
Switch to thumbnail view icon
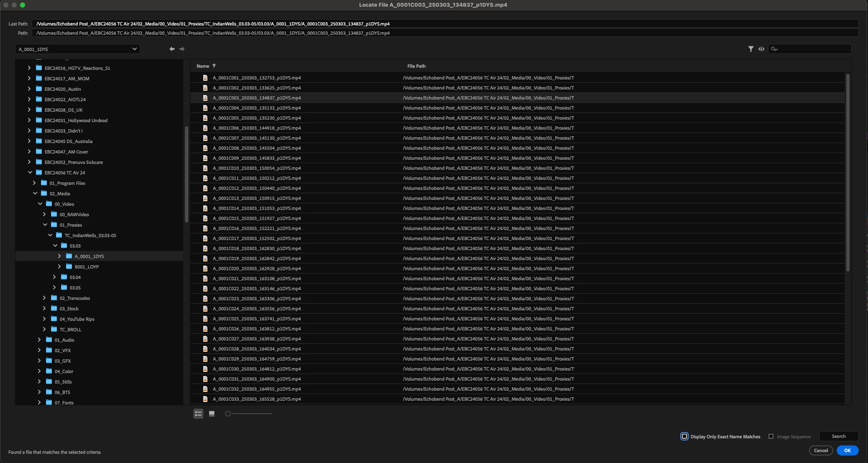pyautogui.click(x=212, y=414)
